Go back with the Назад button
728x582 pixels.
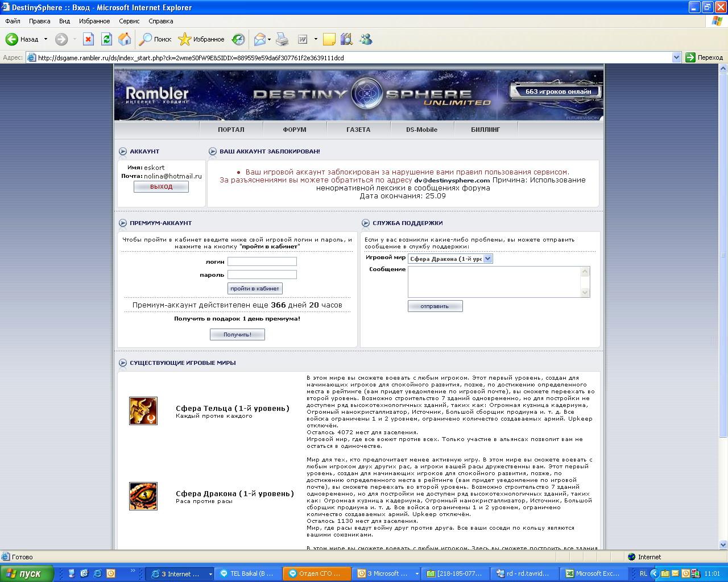(x=23, y=39)
